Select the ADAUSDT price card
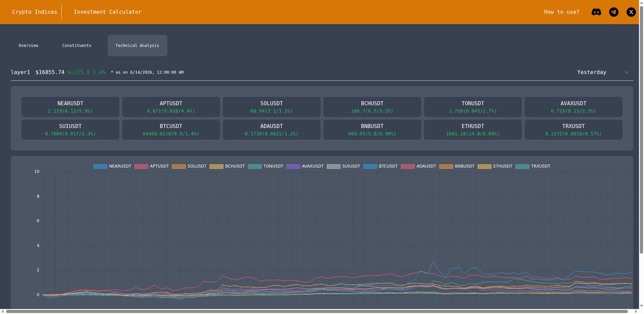Screen dimensions: 644x314 click(272, 130)
